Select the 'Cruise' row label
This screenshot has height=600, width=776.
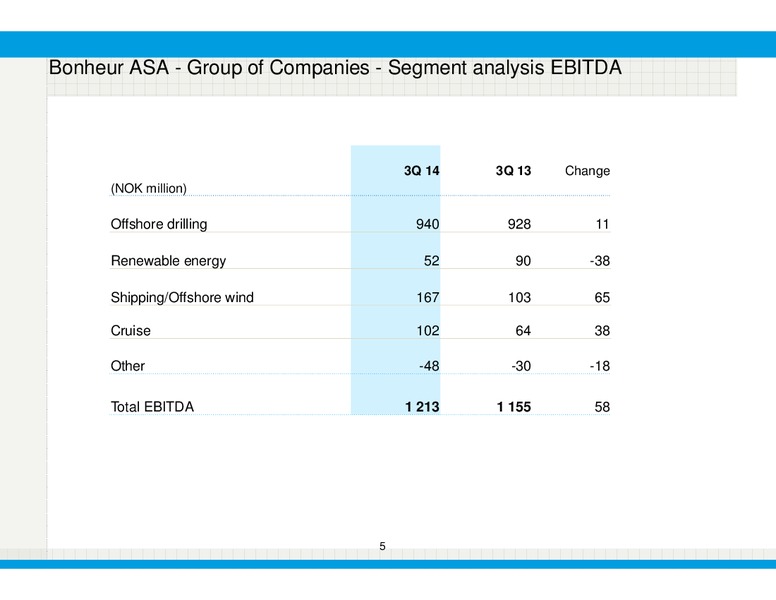[131, 331]
